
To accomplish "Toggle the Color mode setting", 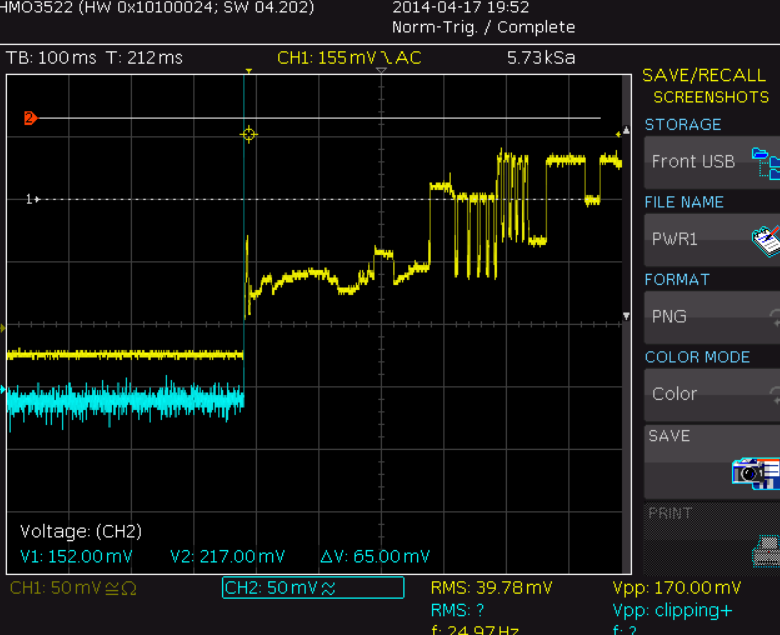I will [x=712, y=395].
